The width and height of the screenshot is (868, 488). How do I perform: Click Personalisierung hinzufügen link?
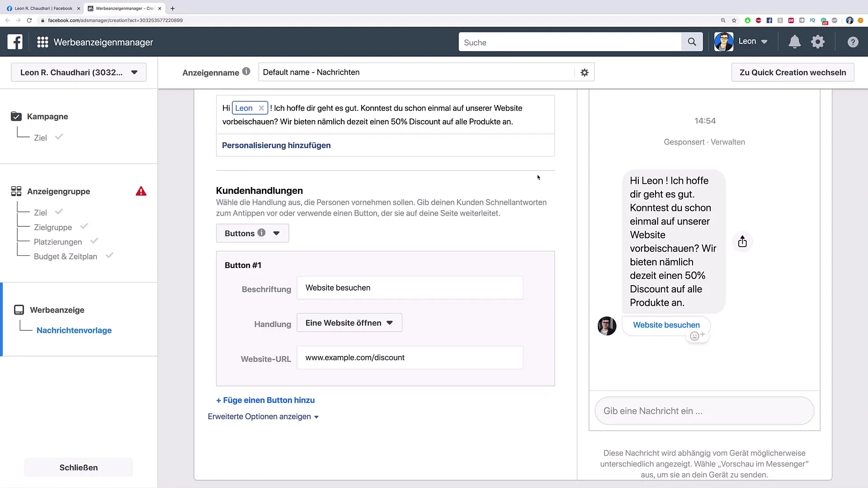pyautogui.click(x=276, y=145)
